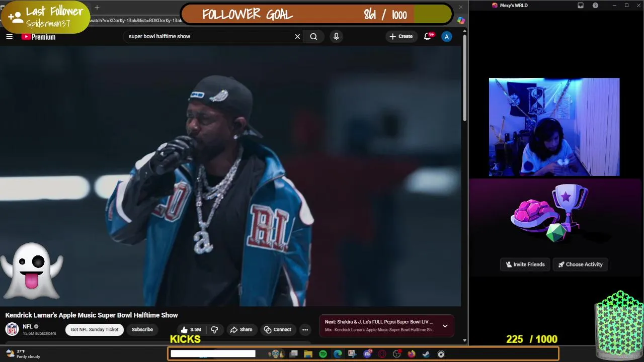Open File Explorer from the taskbar
This screenshot has width=644, height=362.
tap(308, 354)
